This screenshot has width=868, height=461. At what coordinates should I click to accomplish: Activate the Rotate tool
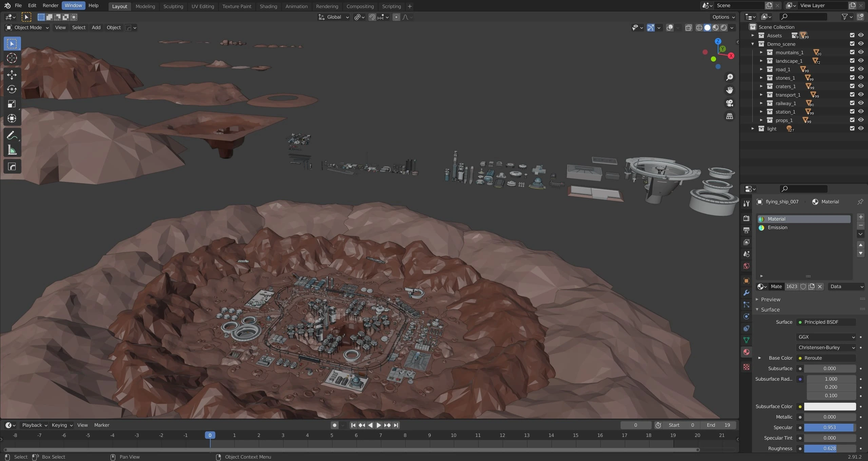click(x=12, y=89)
